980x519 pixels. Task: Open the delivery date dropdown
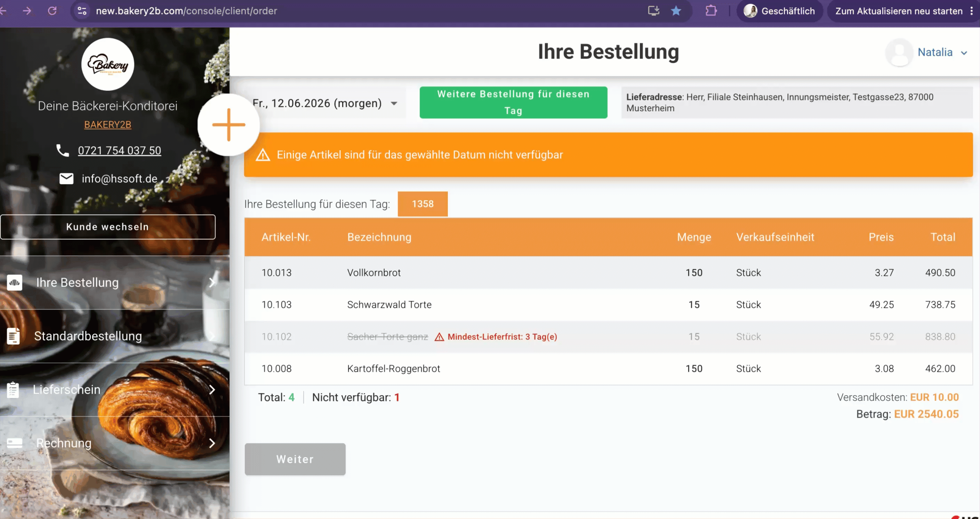pos(325,103)
